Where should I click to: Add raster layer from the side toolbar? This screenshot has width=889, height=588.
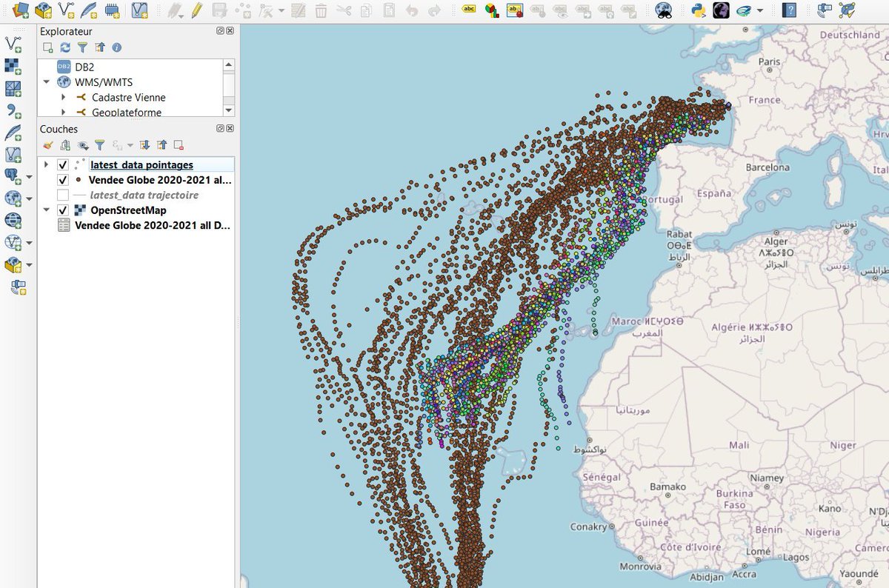pyautogui.click(x=13, y=66)
